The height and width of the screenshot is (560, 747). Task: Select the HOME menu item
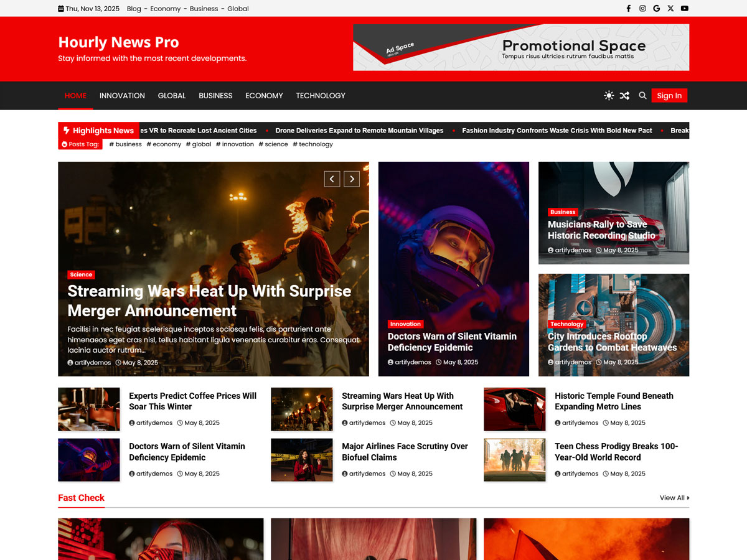tap(76, 96)
